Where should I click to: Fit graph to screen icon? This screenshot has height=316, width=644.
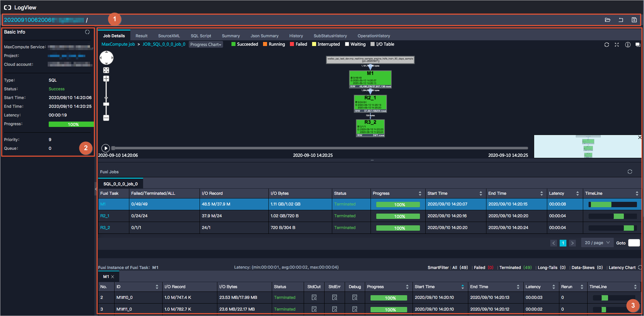coord(106,70)
